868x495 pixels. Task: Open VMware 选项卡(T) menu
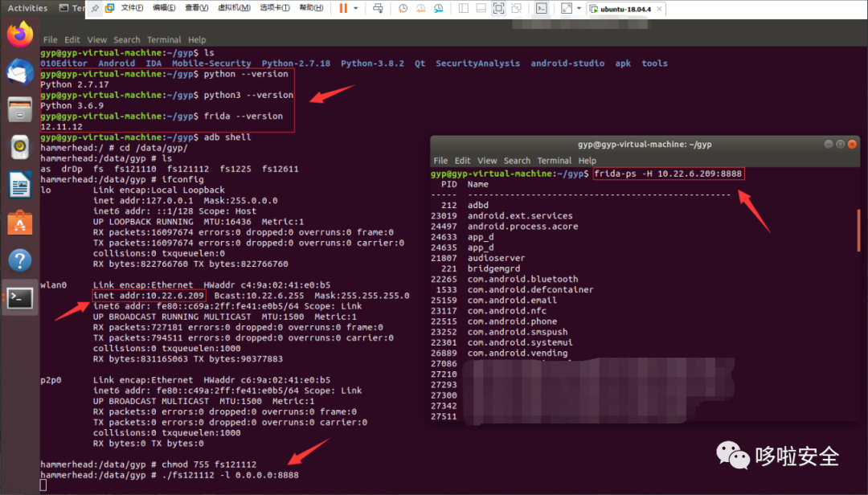click(275, 8)
